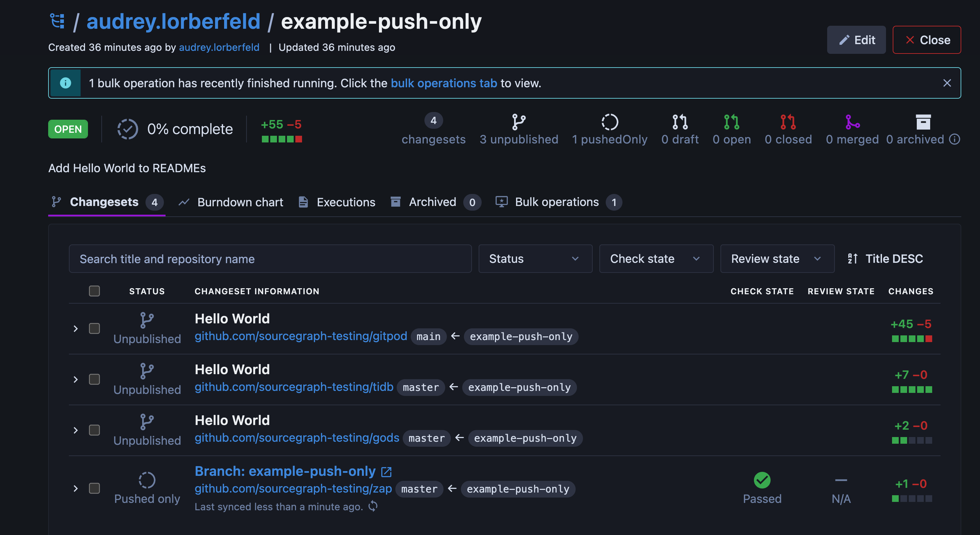The height and width of the screenshot is (535, 980).
Task: Click the batch changes icon in breadcrumb
Action: pos(57,21)
